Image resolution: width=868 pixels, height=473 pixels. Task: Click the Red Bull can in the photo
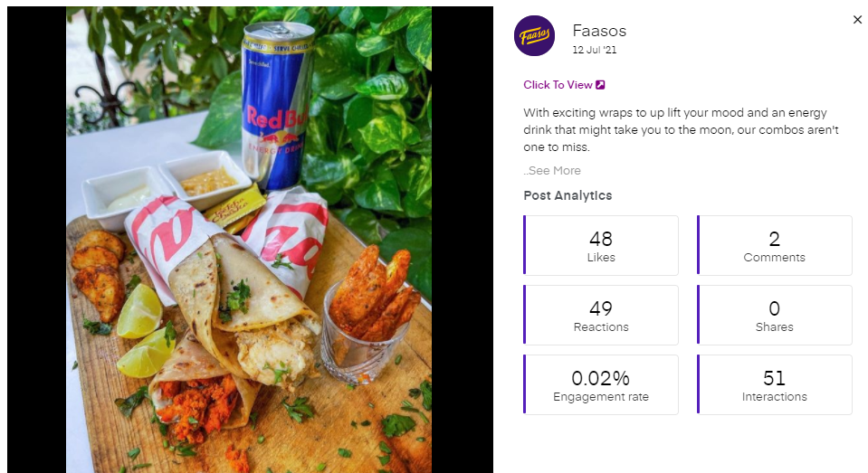277,104
